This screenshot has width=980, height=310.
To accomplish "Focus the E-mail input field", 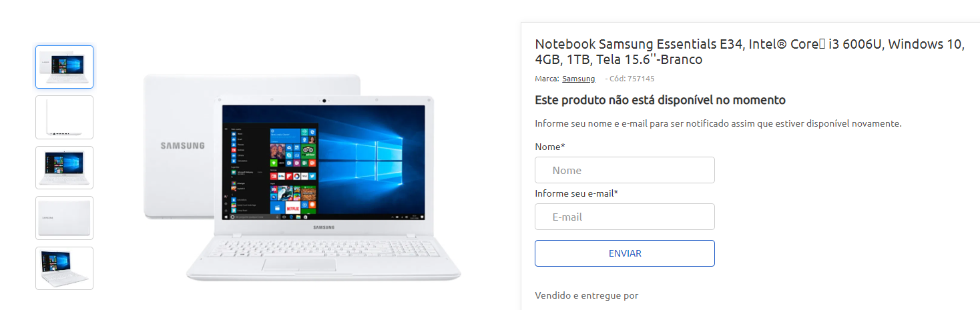I will (x=625, y=217).
